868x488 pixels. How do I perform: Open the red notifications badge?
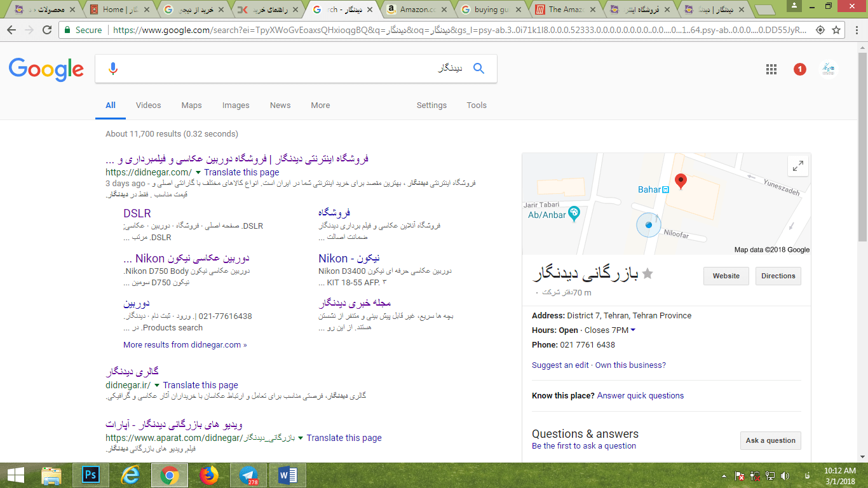(x=799, y=69)
